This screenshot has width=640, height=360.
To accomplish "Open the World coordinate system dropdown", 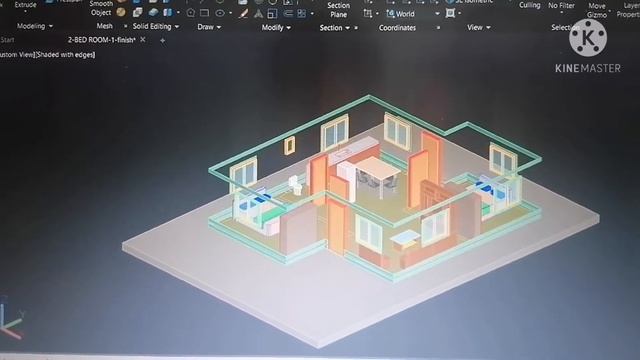I will click(x=437, y=14).
